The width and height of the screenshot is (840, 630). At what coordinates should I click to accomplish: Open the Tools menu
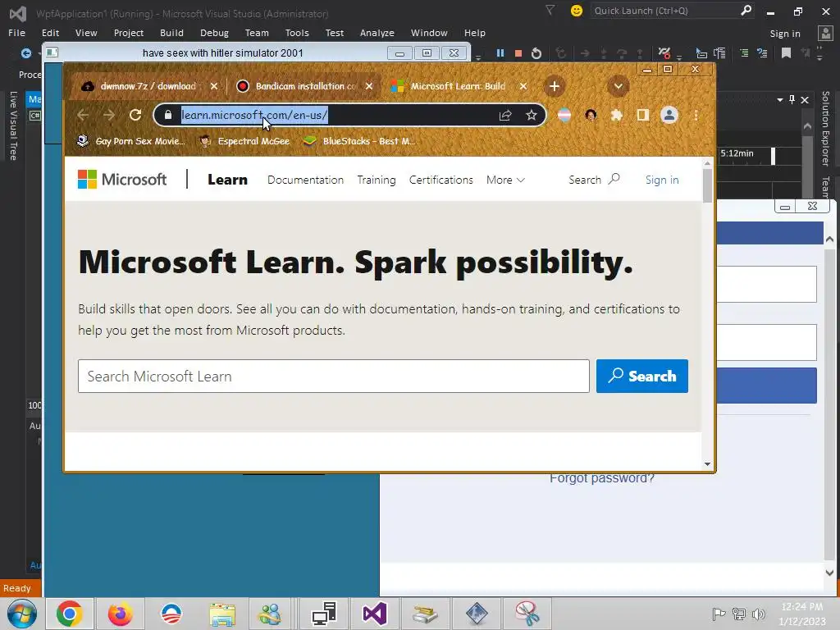pos(297,33)
